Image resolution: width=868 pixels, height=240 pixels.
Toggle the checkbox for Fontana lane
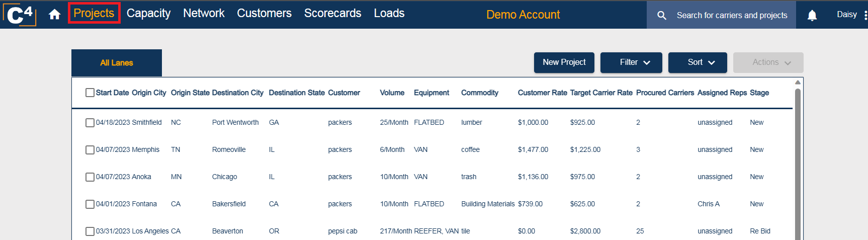[x=90, y=204]
